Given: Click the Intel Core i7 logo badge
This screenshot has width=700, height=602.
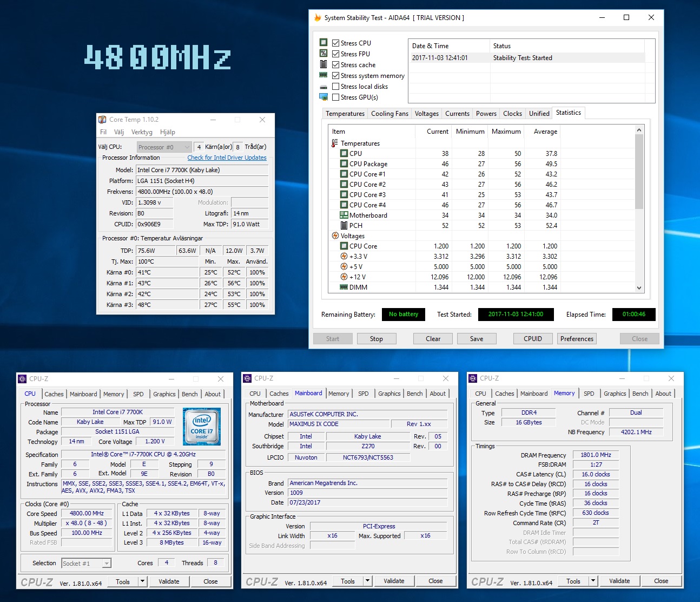Looking at the screenshot, I should pyautogui.click(x=202, y=426).
